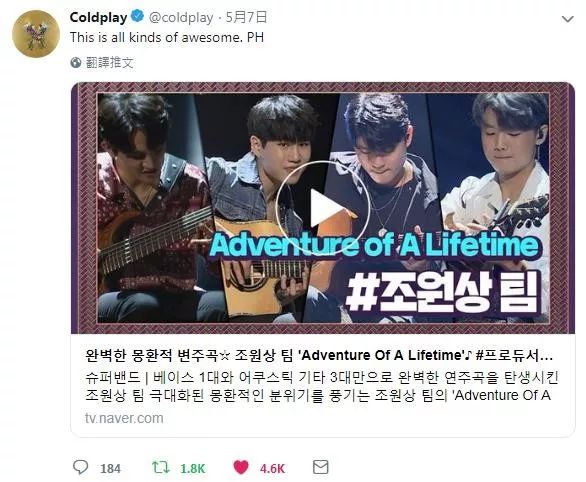Click the 184 replies count
Screen dimensions: 586x482
click(x=110, y=469)
